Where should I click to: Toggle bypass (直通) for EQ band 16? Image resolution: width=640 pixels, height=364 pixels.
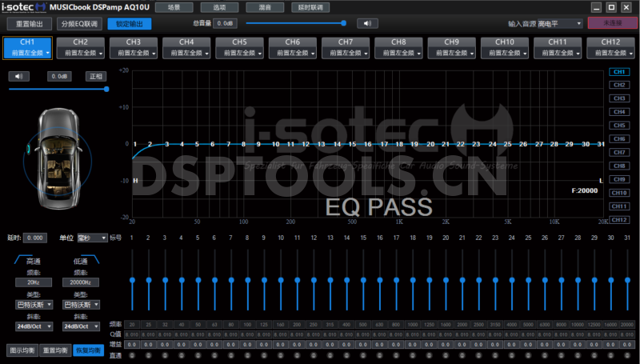[379, 356]
